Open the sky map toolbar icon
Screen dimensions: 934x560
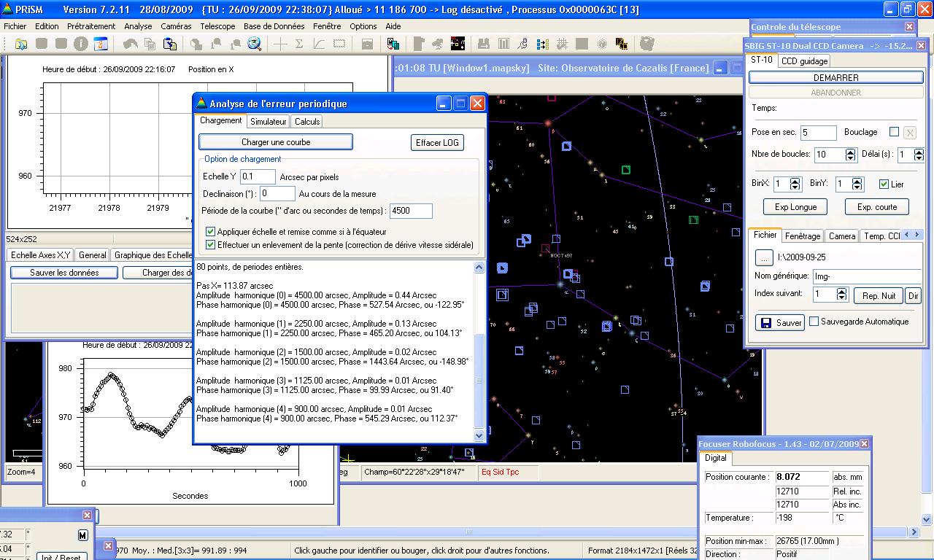(458, 44)
